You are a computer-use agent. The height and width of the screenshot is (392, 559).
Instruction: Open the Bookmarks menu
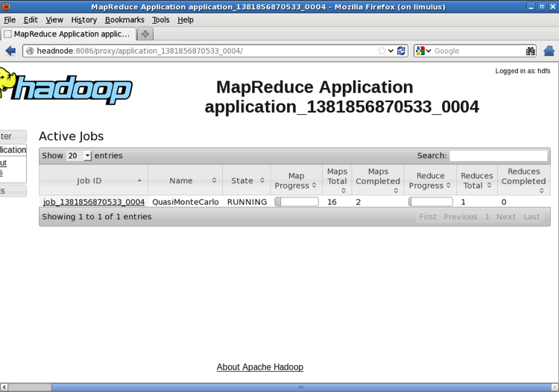click(x=124, y=20)
